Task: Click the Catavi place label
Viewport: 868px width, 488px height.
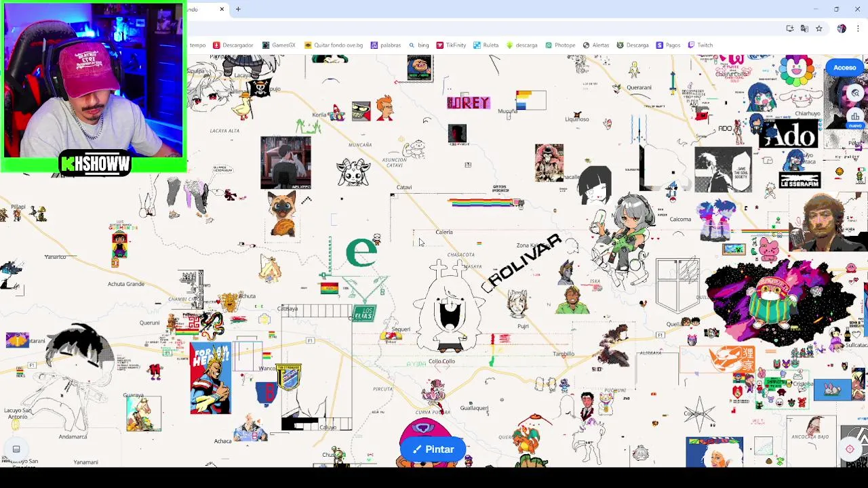Action: coord(404,187)
